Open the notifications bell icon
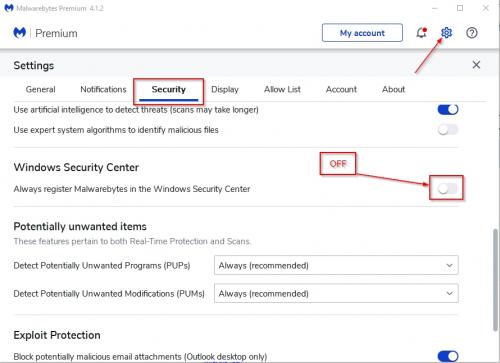 [x=421, y=33]
